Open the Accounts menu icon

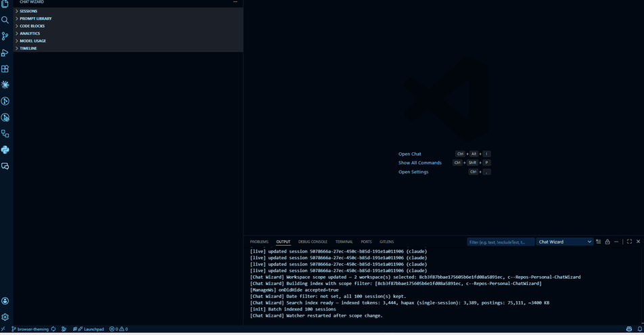click(5, 301)
